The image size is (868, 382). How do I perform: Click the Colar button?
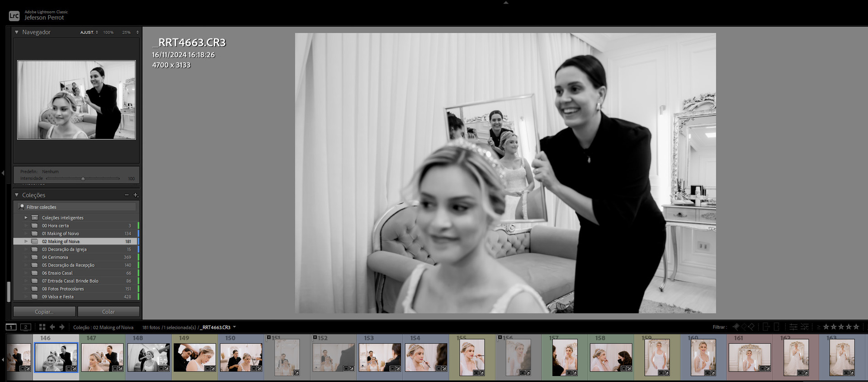(108, 312)
